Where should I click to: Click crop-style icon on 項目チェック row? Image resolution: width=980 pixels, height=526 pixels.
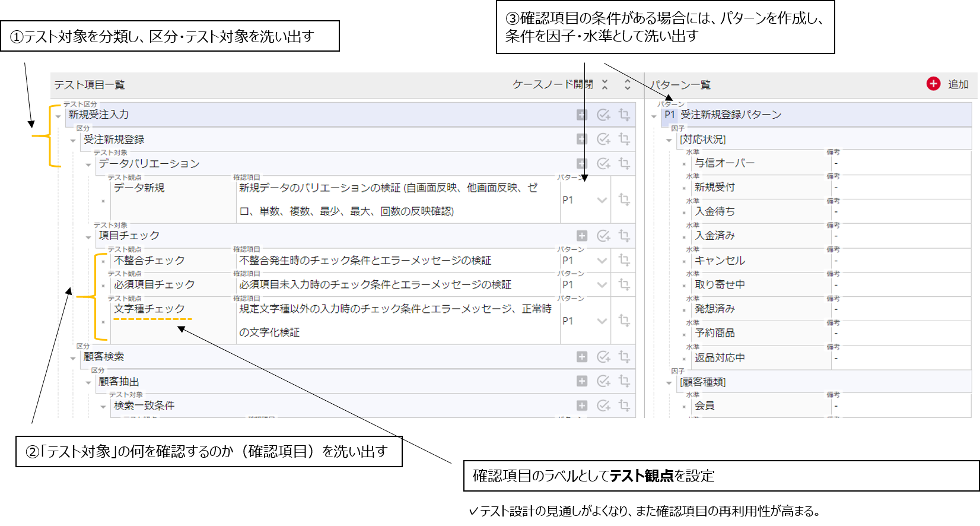pos(624,236)
